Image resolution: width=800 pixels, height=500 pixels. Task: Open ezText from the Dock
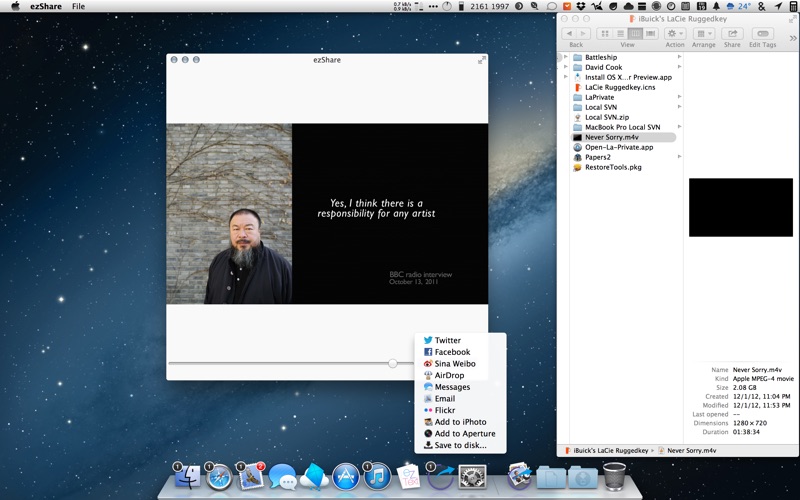(x=409, y=477)
